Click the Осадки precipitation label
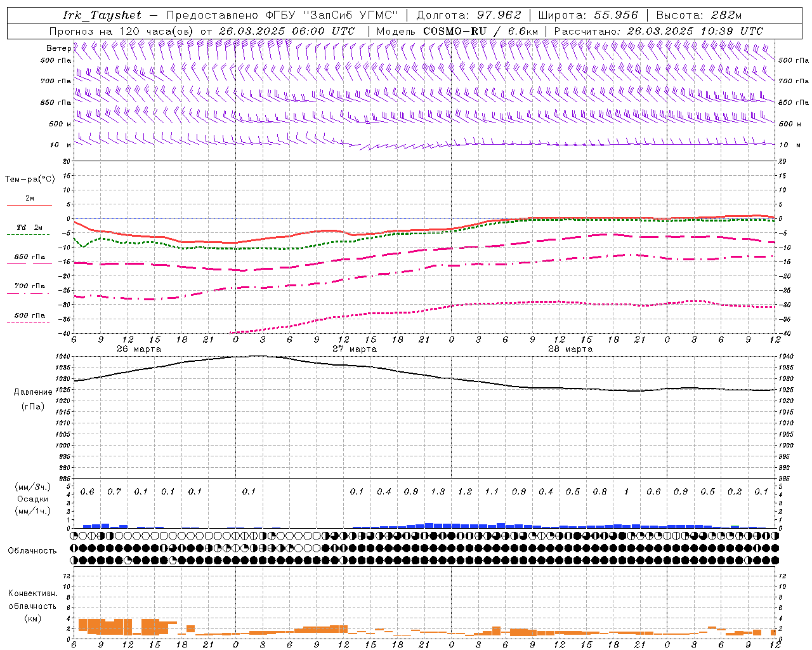The height and width of the screenshot is (650, 812). click(x=33, y=499)
